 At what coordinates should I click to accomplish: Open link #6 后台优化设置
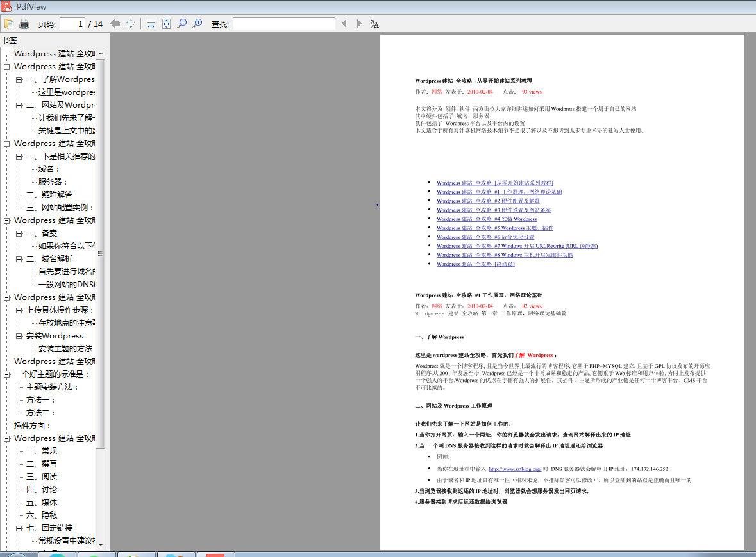click(485, 237)
